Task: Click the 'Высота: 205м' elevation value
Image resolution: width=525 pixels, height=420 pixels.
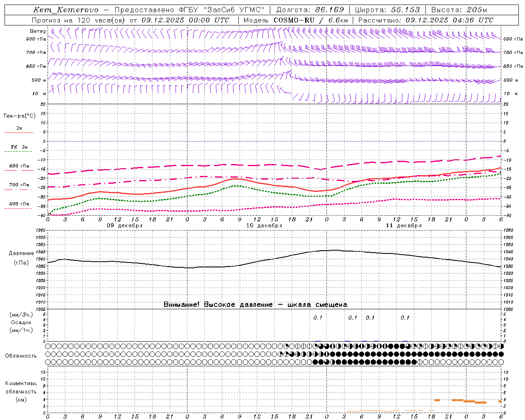Action: (459, 10)
